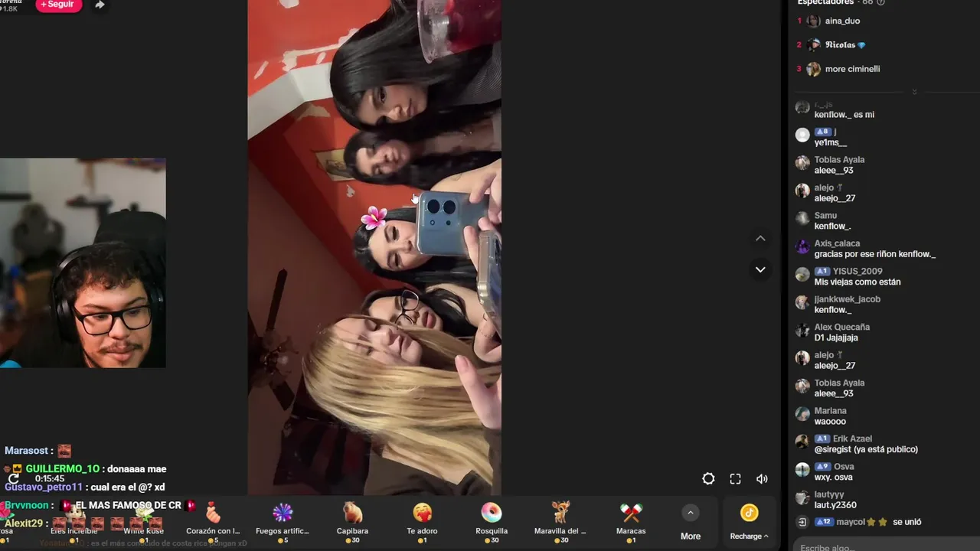Click the level 9 badge beside Osva
Viewport: 980px width, 551px height.
click(822, 467)
